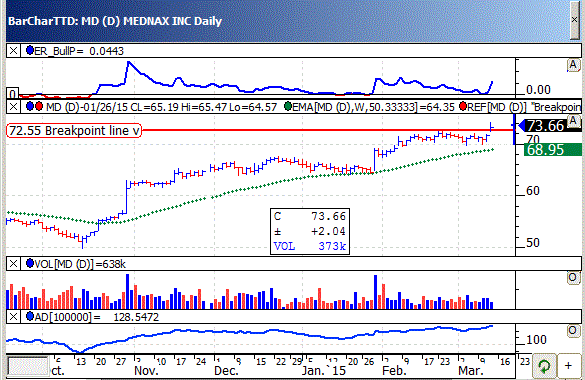Click the plus zoom button

click(x=569, y=366)
